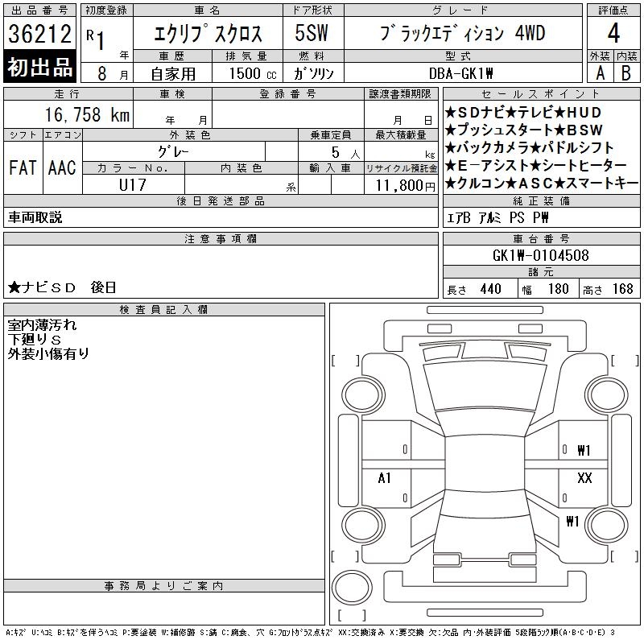This screenshot has height=644, width=644.
Task: Click the W1 mark directly above XX
Action: 584,451
